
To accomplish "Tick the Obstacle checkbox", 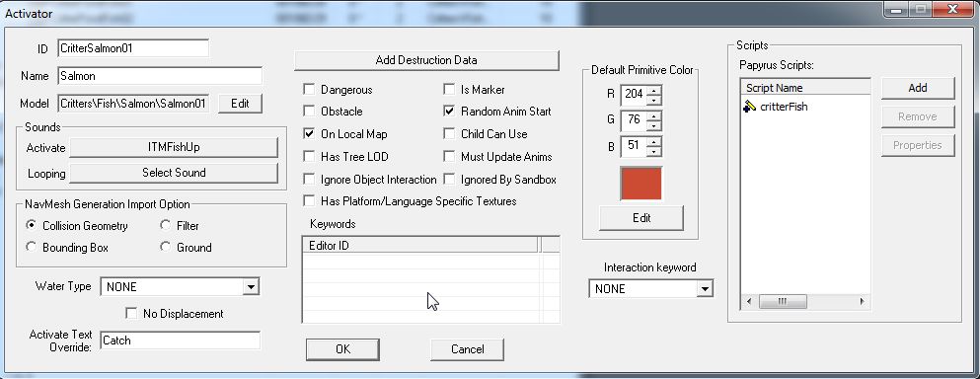I will click(309, 112).
